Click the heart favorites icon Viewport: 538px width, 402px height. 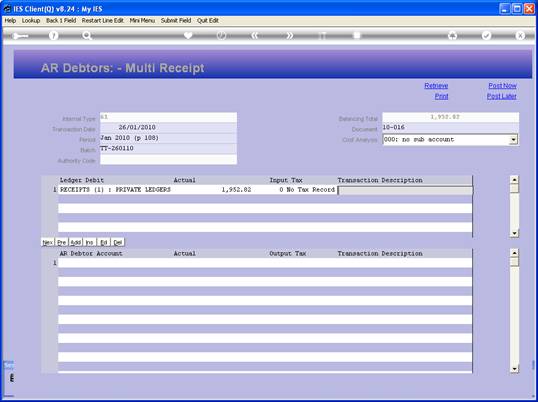[188, 35]
